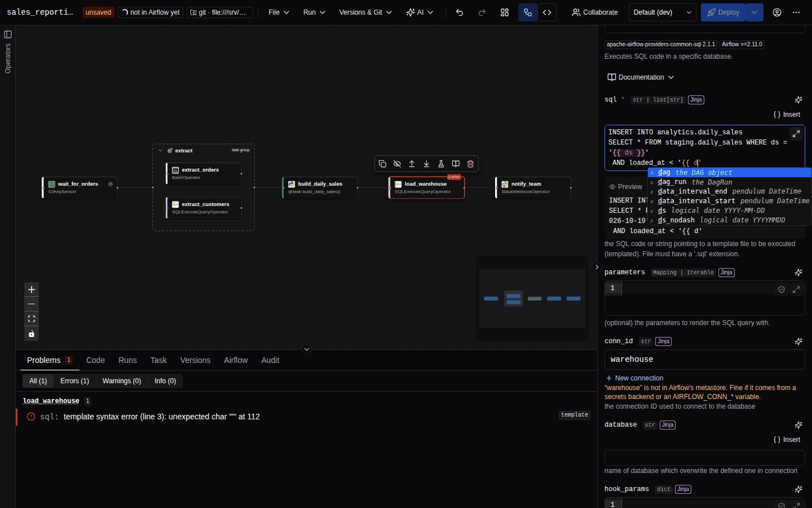Open the File menu dropdown
This screenshot has height=508, width=812.
pos(279,12)
